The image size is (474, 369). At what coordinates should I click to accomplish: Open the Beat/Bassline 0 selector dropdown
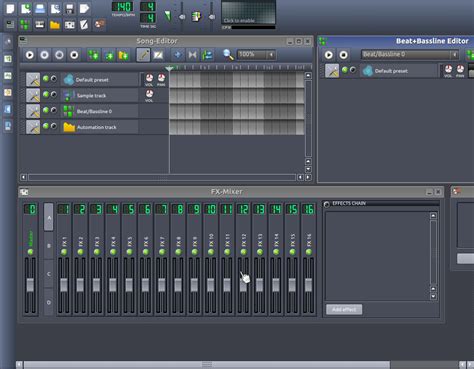coord(454,54)
